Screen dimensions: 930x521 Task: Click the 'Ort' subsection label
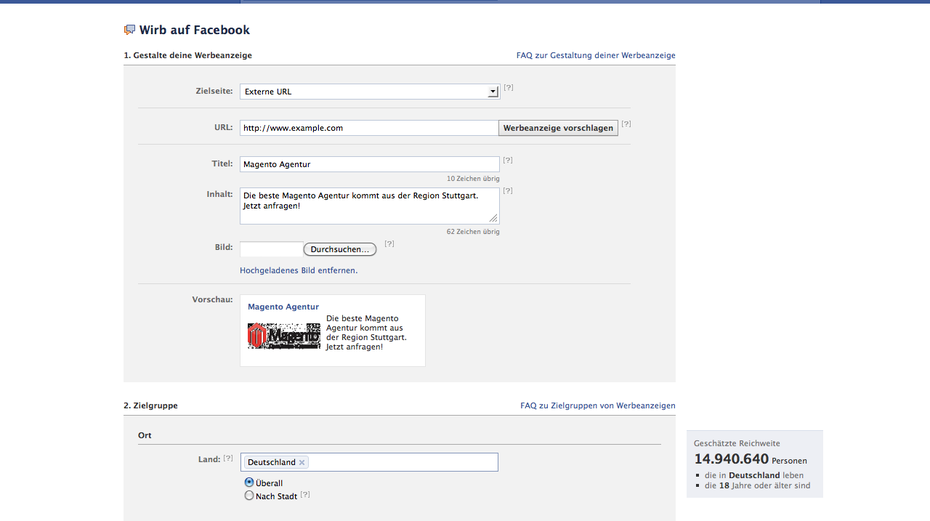(145, 435)
